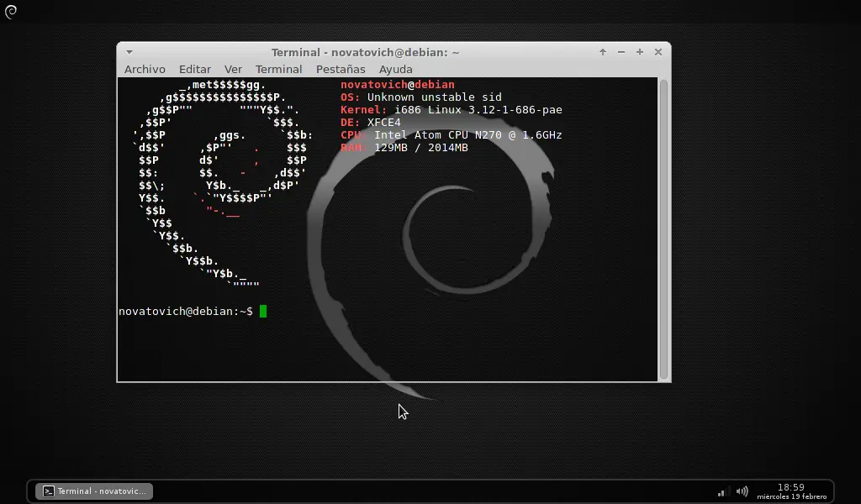
Task: Click the Debian swirl icon in top panel
Action: pyautogui.click(x=10, y=11)
